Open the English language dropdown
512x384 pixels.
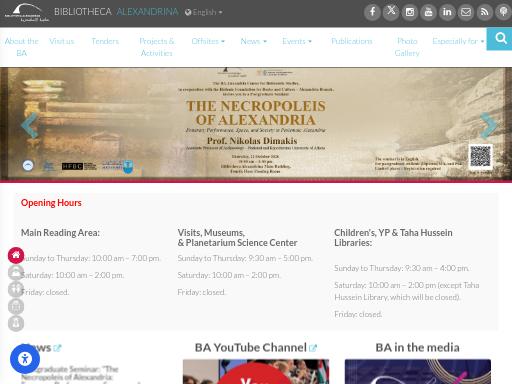203,12
